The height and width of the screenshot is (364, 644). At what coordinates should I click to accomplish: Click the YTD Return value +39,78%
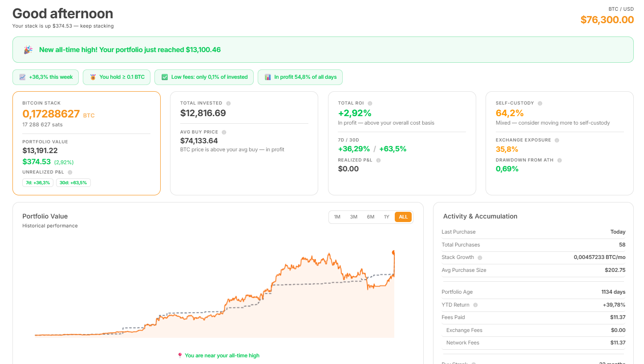614,305
